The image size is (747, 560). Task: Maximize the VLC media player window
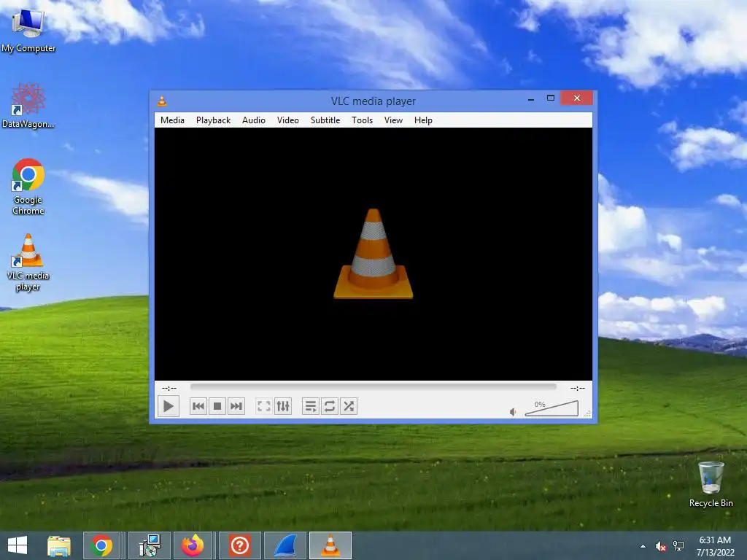point(551,98)
